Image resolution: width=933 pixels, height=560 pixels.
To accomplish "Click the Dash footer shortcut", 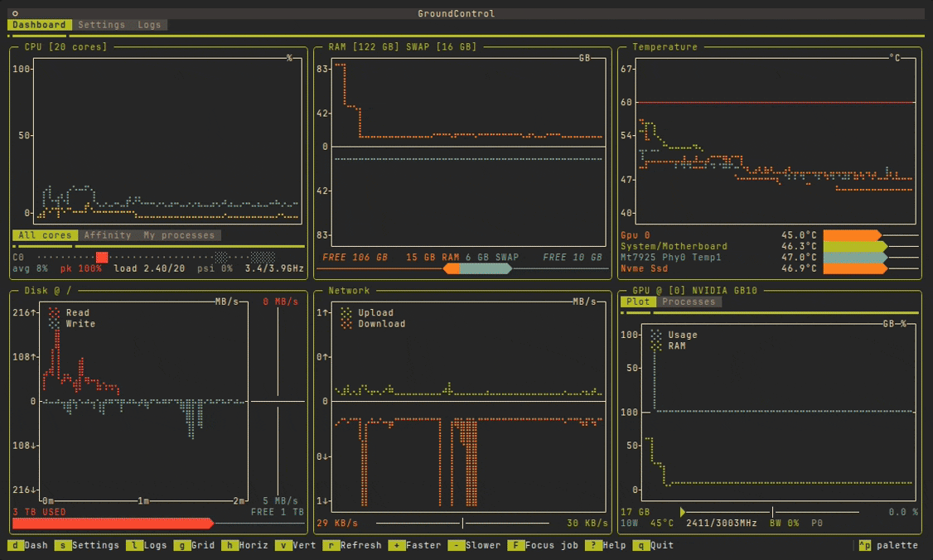I will click(28, 545).
